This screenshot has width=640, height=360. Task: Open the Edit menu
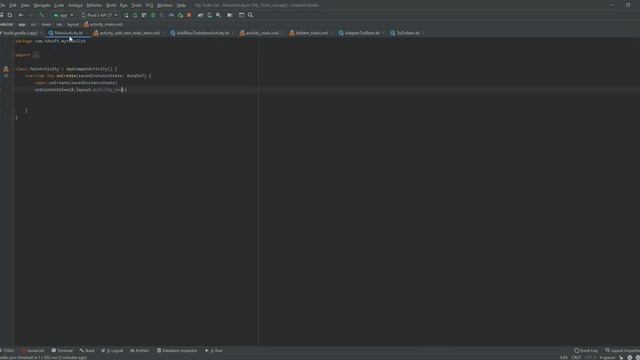click(x=13, y=5)
